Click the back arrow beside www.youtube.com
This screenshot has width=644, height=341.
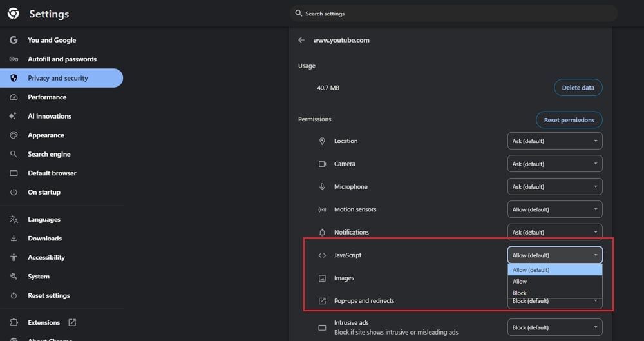pyautogui.click(x=301, y=40)
